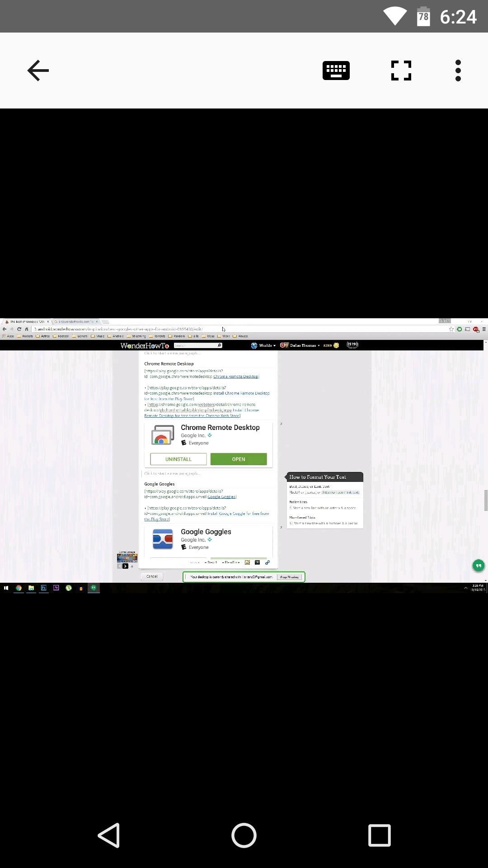Click the insert video icon in the editor
The width and height of the screenshot is (488, 868).
(257, 562)
